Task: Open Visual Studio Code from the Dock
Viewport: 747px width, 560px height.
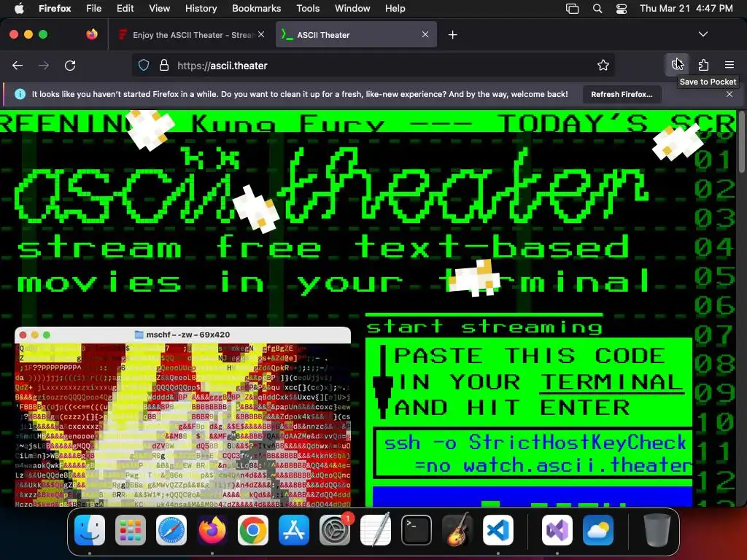Action: tap(498, 530)
